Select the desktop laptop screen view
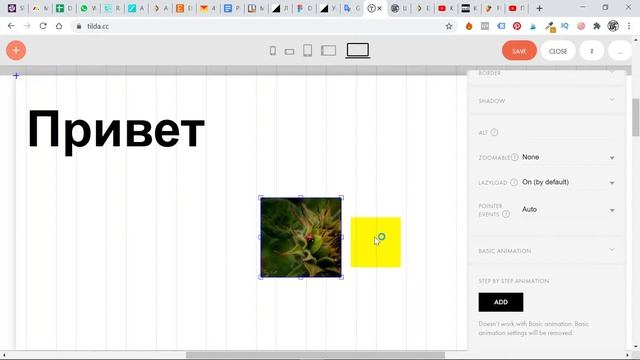 click(358, 51)
